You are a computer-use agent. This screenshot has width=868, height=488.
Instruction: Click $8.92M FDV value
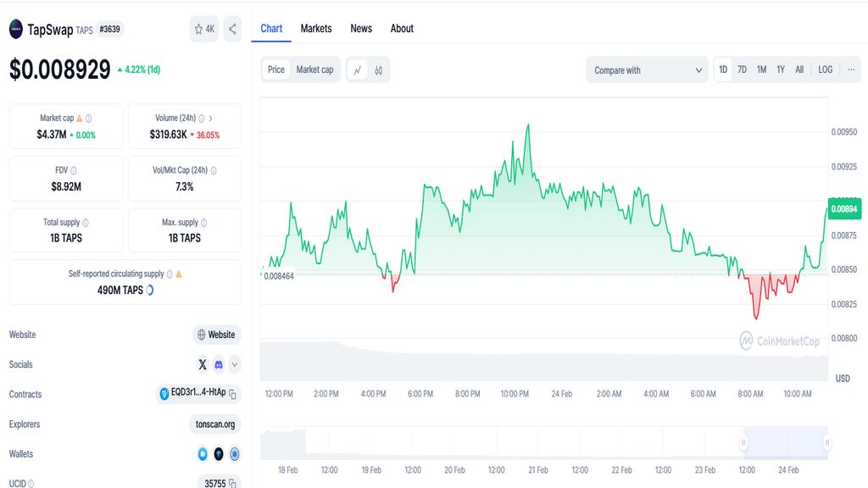coord(66,186)
